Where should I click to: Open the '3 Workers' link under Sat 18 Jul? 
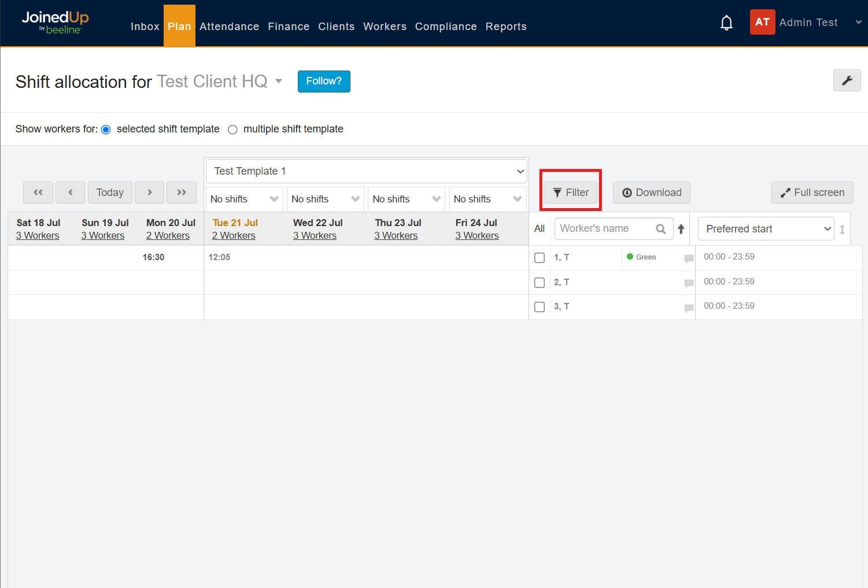(38, 236)
